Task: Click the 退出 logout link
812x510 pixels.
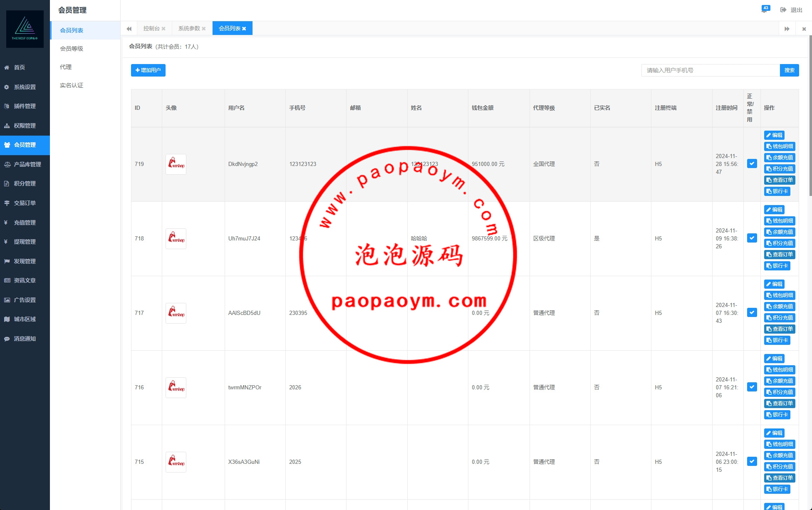Action: [796, 10]
